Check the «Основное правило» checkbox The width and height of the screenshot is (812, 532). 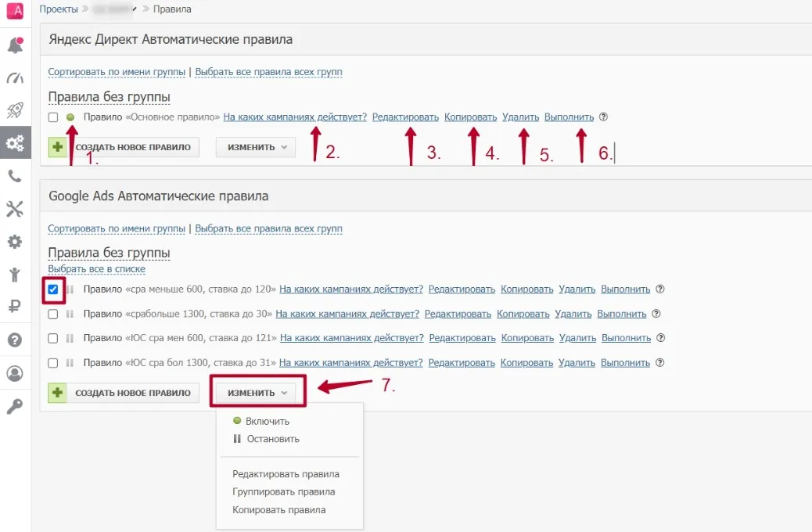(53, 117)
